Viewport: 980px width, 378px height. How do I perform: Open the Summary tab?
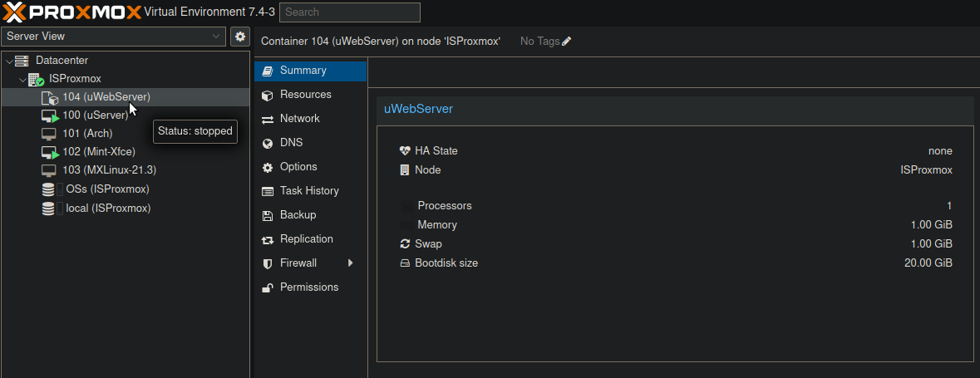pos(311,71)
